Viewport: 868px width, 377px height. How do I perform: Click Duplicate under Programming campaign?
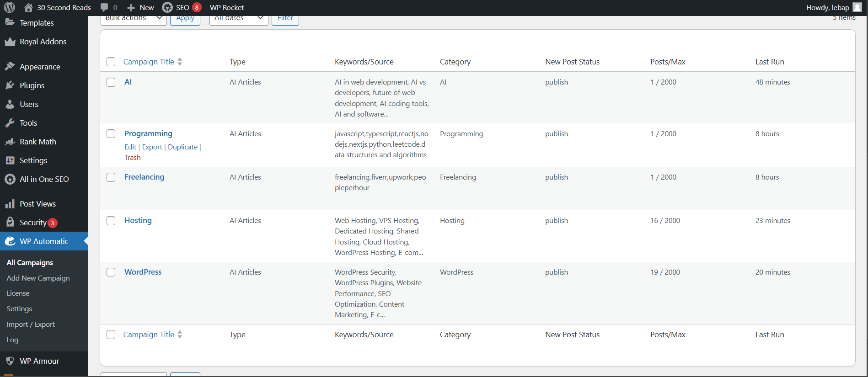[182, 147]
